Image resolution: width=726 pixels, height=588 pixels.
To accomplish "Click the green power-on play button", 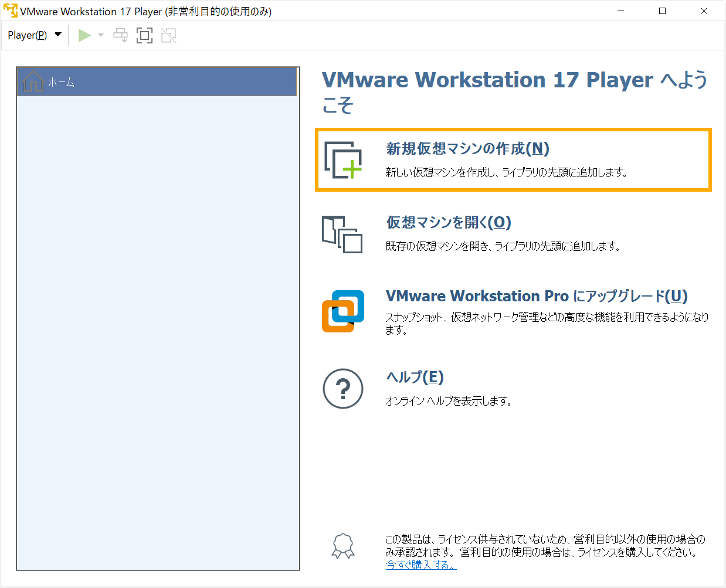I will pyautogui.click(x=84, y=35).
